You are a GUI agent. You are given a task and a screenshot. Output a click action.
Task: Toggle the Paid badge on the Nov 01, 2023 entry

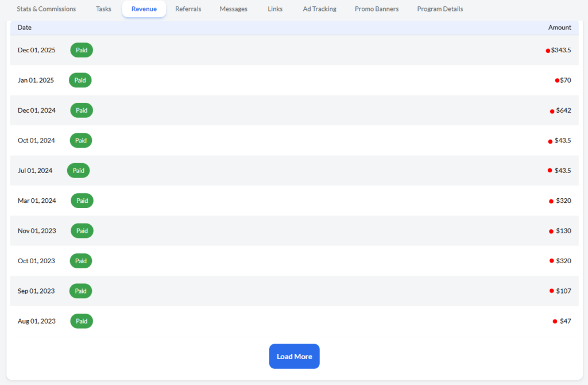(82, 230)
